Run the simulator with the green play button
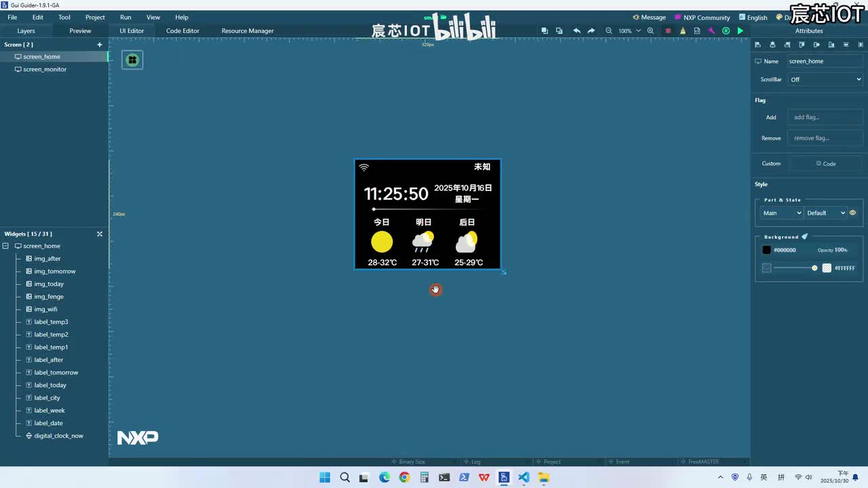 click(x=740, y=30)
